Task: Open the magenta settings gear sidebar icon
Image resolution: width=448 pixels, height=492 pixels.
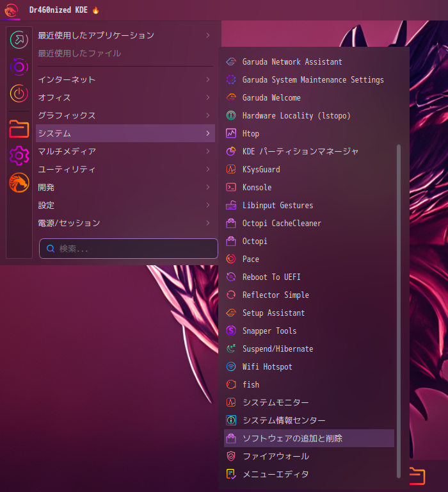Action: 19,156
